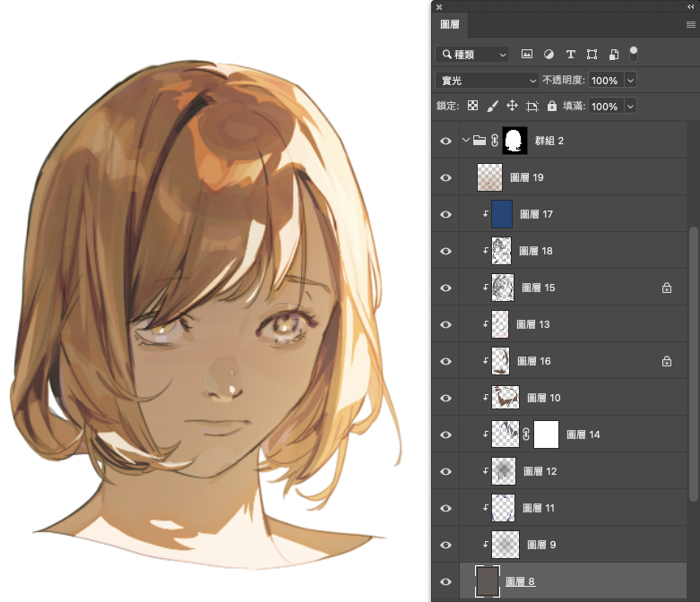Viewport: 700px width, 602px height.
Task: Toggle visibility of 圖層 18
Action: [x=445, y=251]
